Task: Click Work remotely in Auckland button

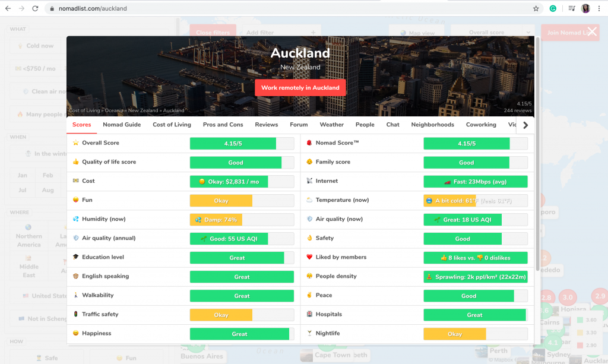Action: pyautogui.click(x=300, y=88)
